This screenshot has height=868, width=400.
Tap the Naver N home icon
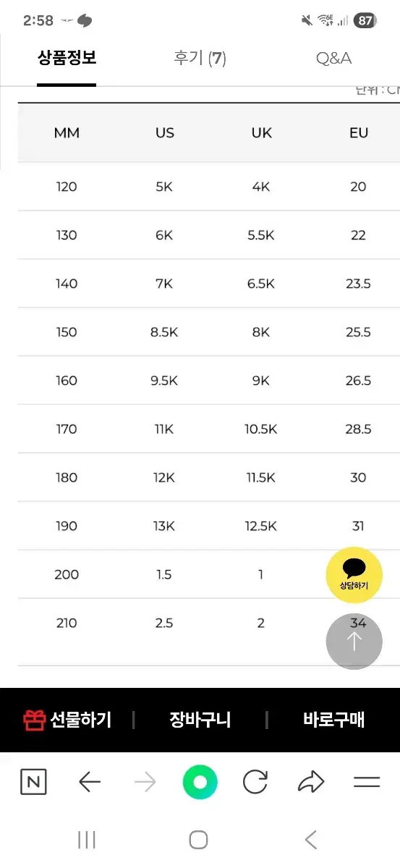(33, 782)
